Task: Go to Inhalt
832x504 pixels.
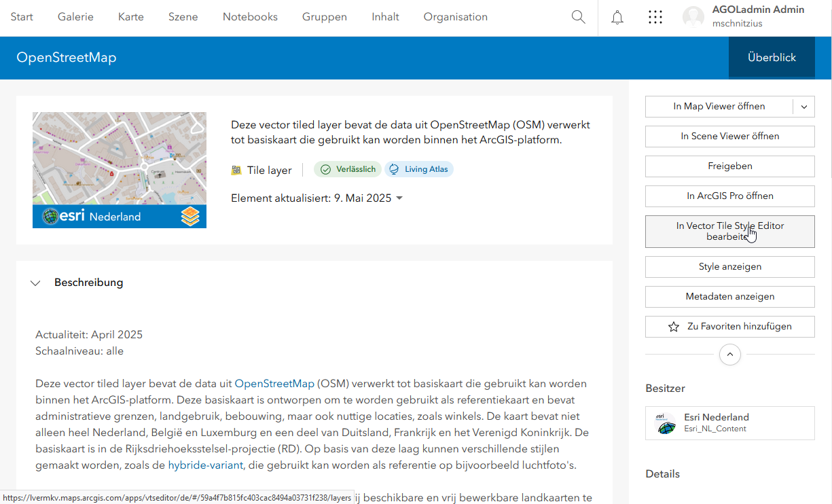Action: point(386,17)
